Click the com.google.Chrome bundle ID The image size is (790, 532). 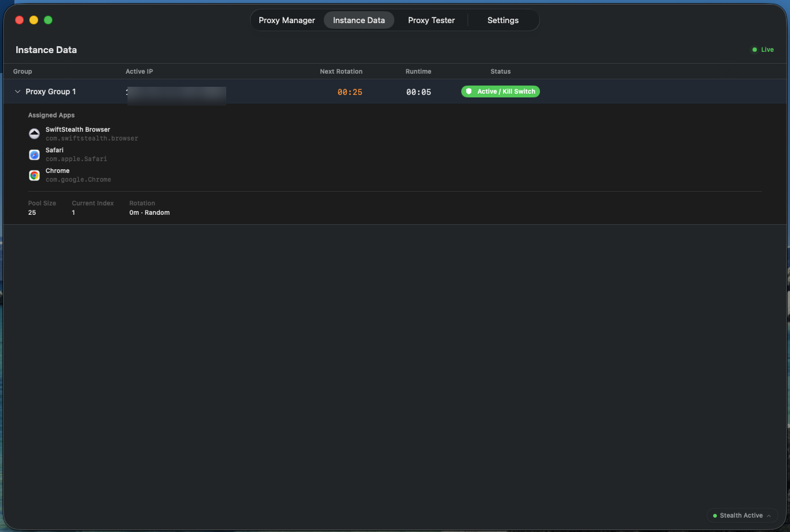point(78,179)
